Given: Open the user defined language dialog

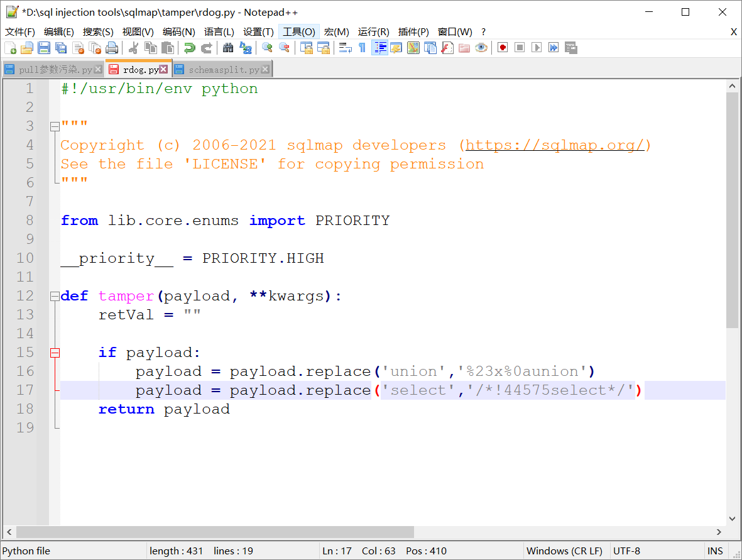Looking at the screenshot, I should (396, 48).
